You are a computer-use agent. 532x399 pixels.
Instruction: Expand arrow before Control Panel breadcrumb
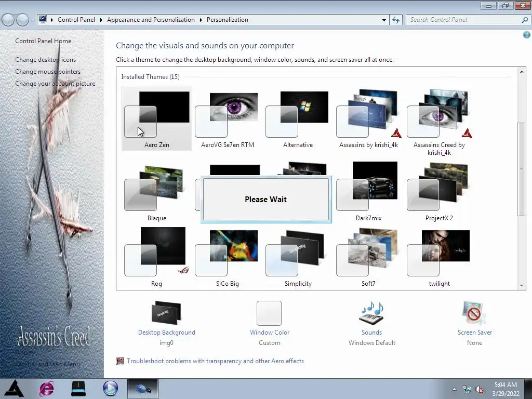52,20
